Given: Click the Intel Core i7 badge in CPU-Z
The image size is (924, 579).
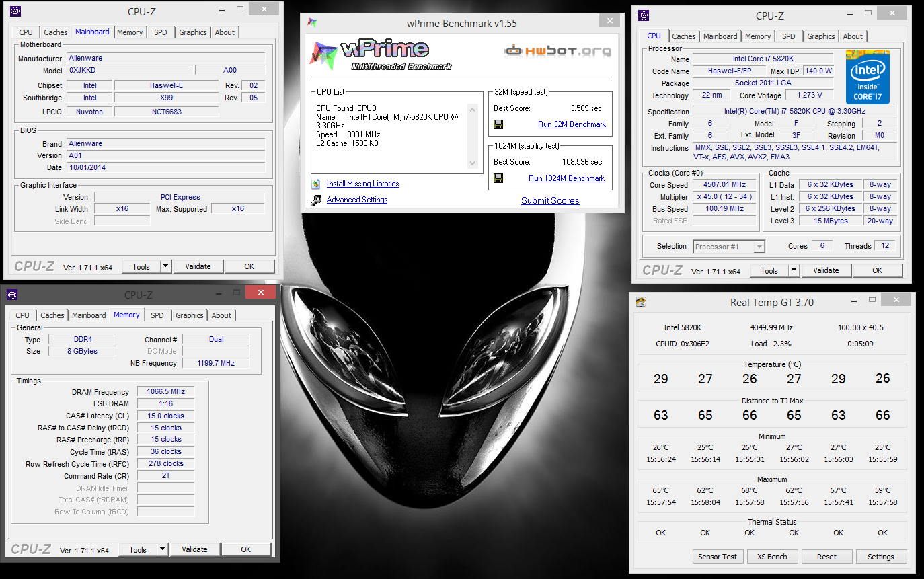Looking at the screenshot, I should pyautogui.click(x=868, y=77).
